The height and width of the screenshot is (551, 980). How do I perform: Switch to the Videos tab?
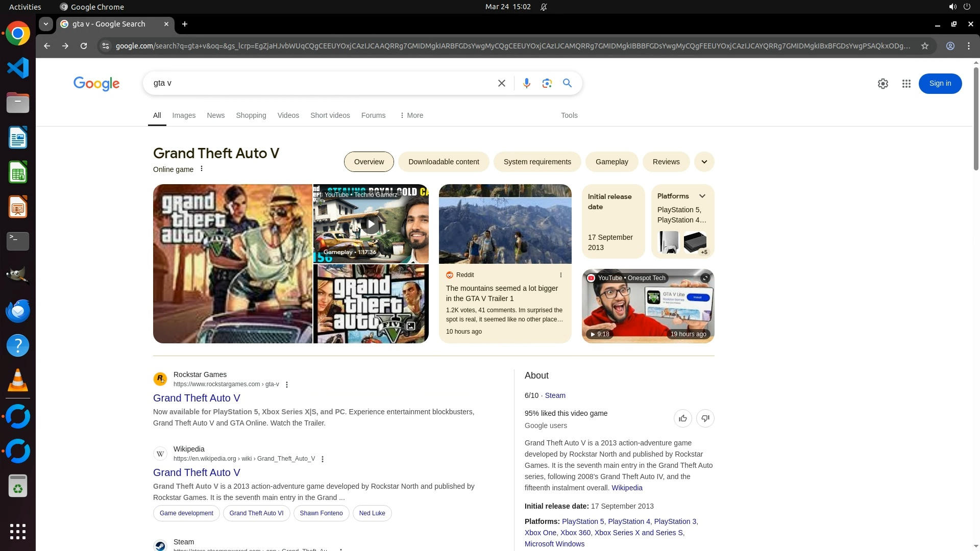click(288, 115)
